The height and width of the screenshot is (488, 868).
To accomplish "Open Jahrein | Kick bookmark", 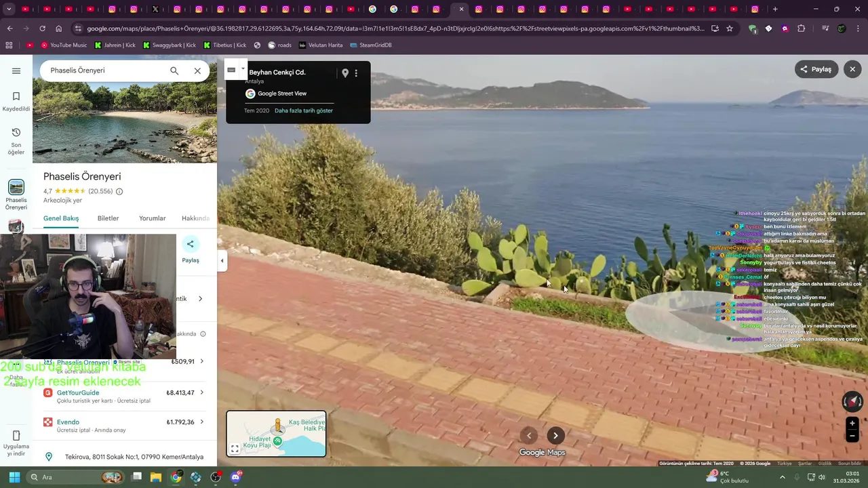I will (115, 45).
